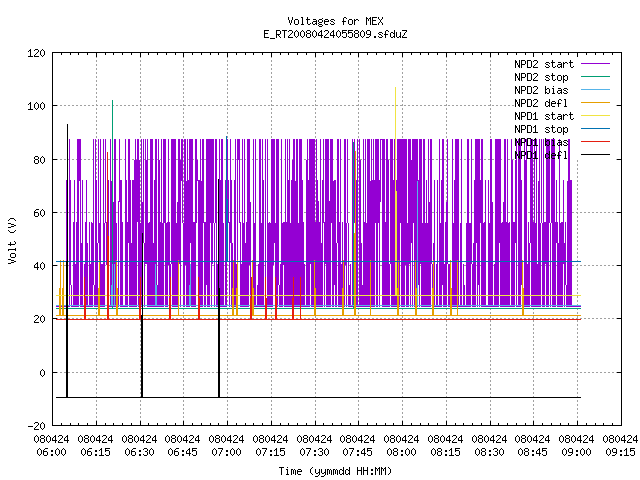
Task: Click the dark blue NPD1 stop legend line
Action: [595, 129]
